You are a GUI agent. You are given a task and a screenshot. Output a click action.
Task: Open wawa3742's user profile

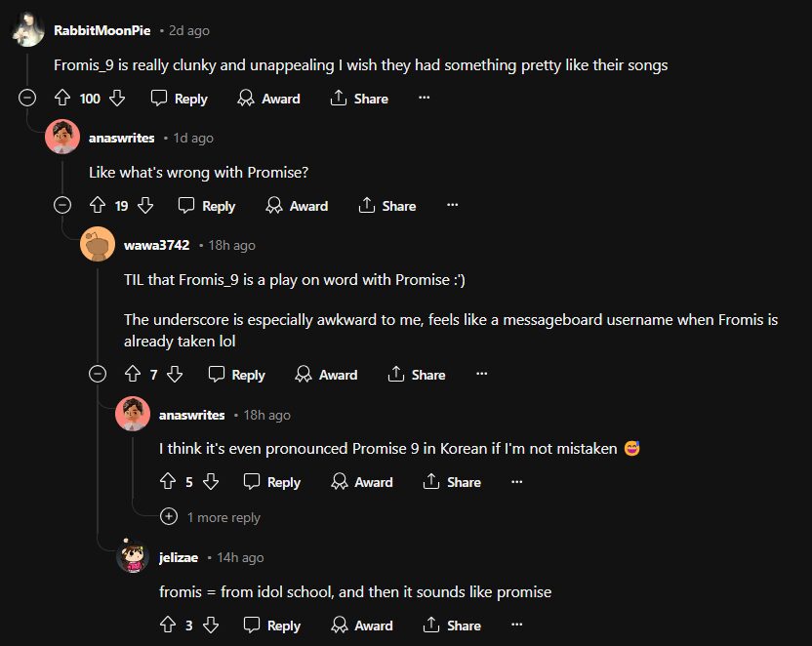[x=156, y=245]
